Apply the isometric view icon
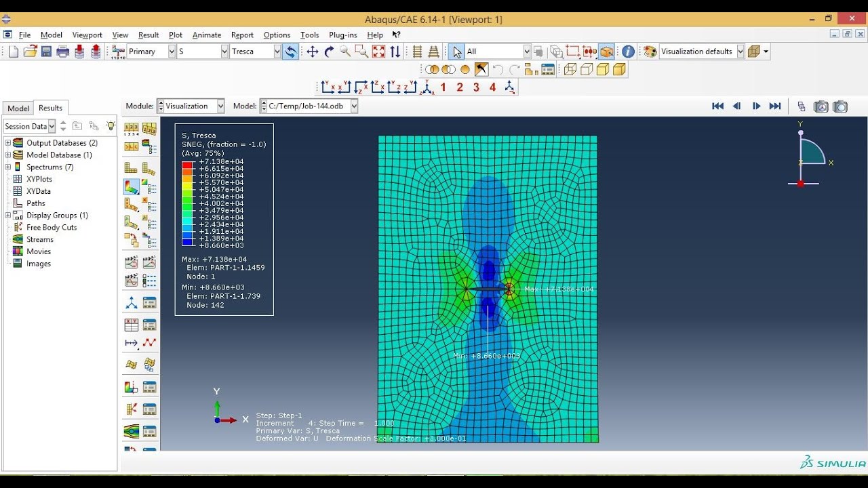 tap(428, 87)
